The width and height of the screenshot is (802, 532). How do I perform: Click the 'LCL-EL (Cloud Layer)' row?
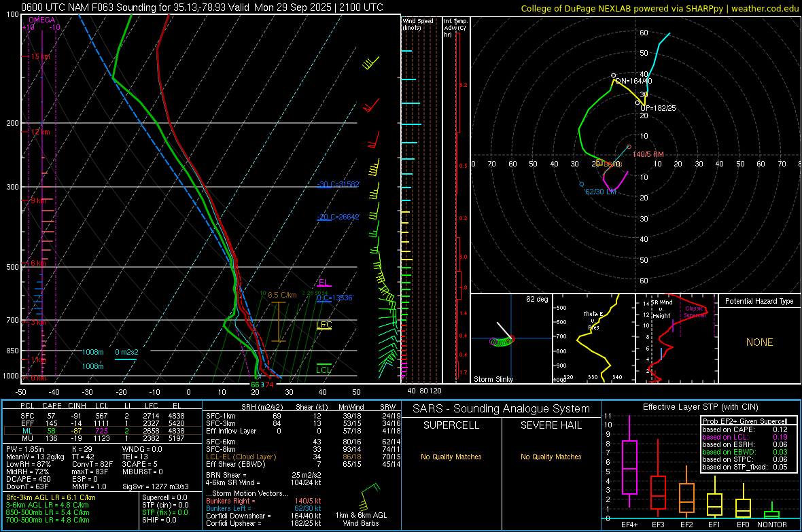(303, 457)
